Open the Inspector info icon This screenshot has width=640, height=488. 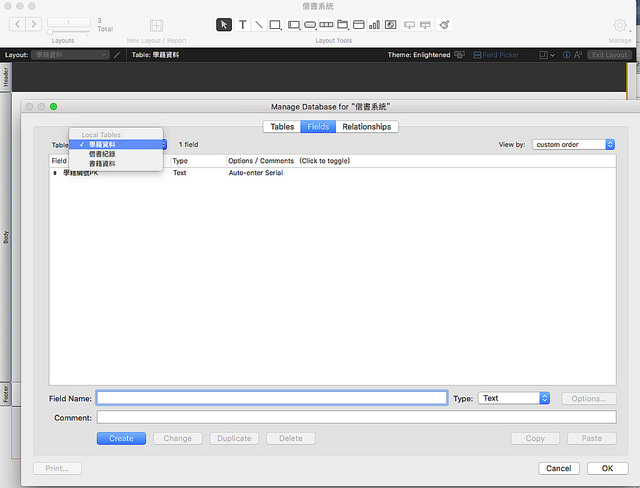(567, 55)
